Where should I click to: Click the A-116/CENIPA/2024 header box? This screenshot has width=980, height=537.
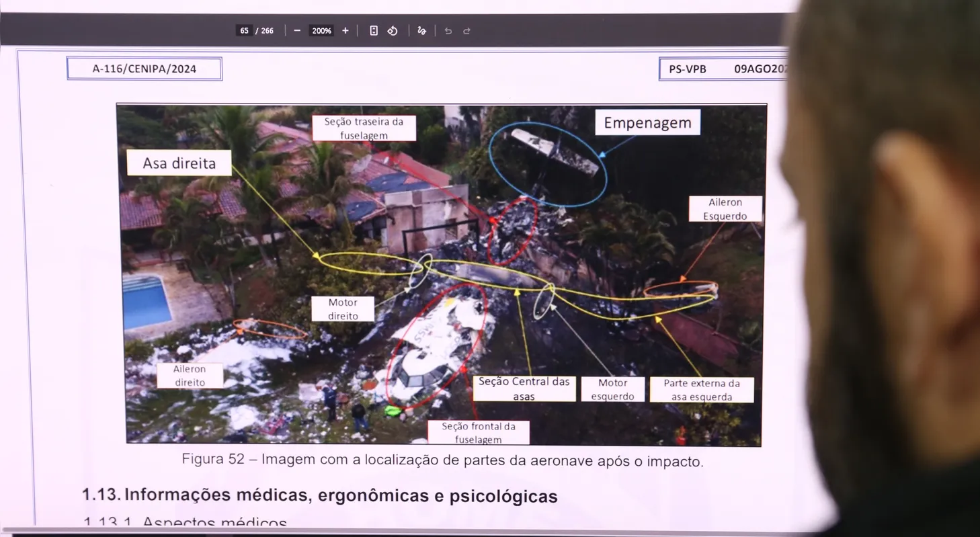(x=145, y=69)
